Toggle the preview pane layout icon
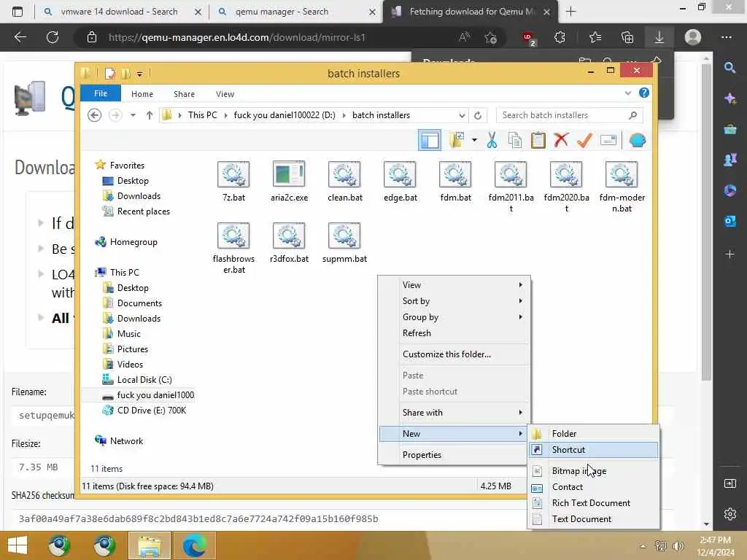The image size is (747, 560). point(429,141)
